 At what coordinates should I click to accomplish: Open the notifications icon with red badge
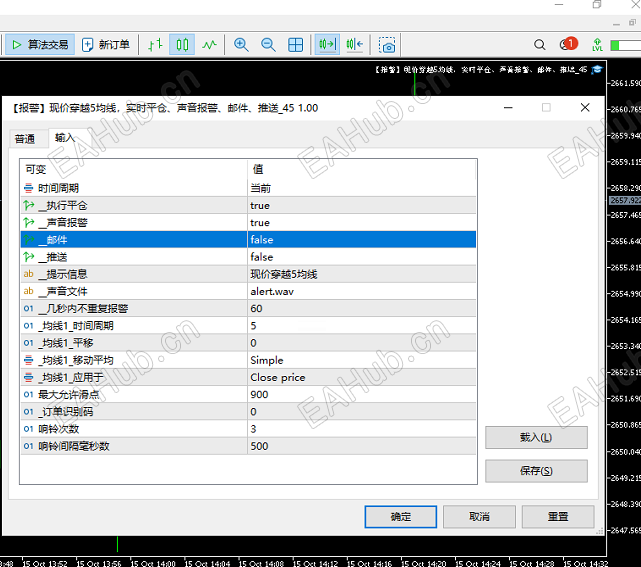click(568, 44)
